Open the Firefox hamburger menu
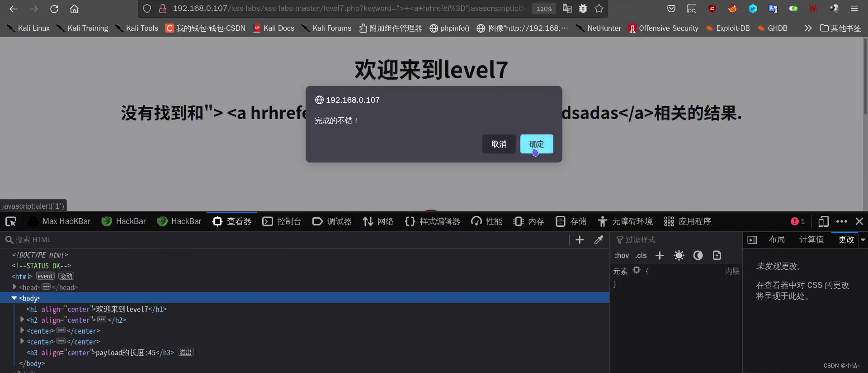The height and width of the screenshot is (373, 868). tap(854, 9)
